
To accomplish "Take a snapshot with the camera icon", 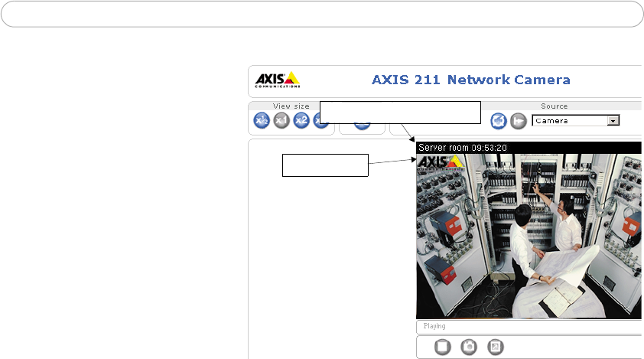I will tap(469, 347).
